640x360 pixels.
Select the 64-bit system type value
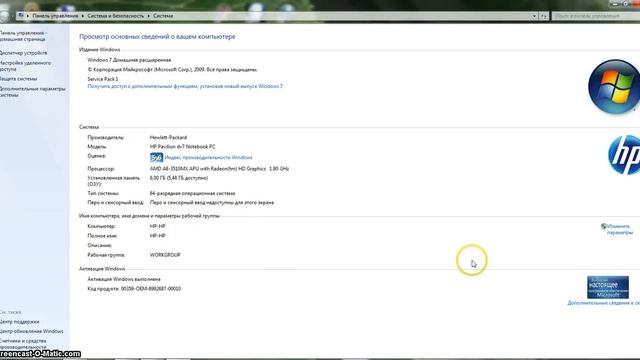[x=192, y=193]
